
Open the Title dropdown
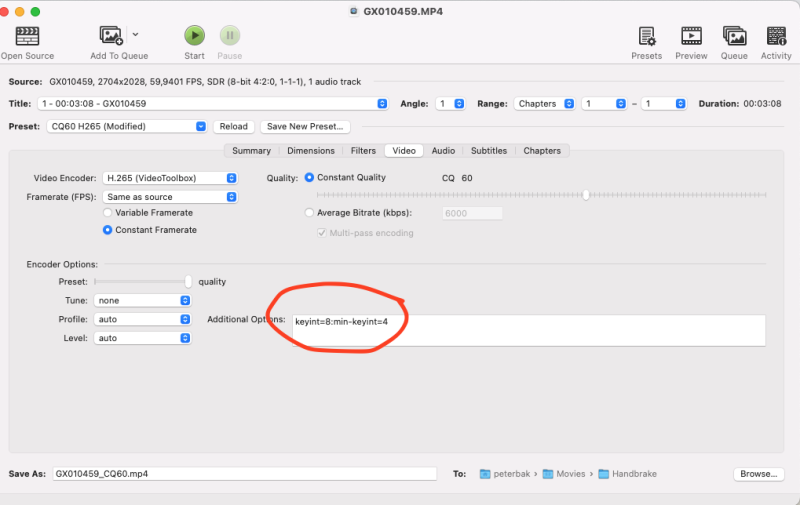point(213,104)
